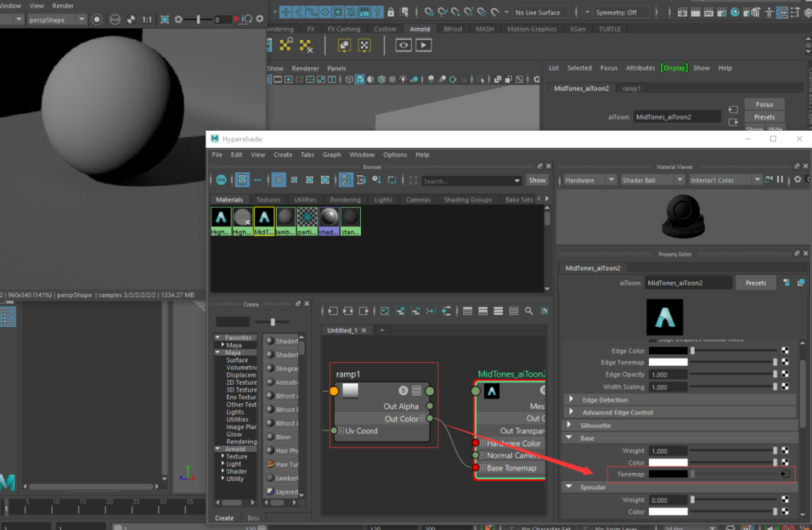The width and height of the screenshot is (812, 530).
Task: Select the Blinn shader in Create list
Action: tap(282, 437)
